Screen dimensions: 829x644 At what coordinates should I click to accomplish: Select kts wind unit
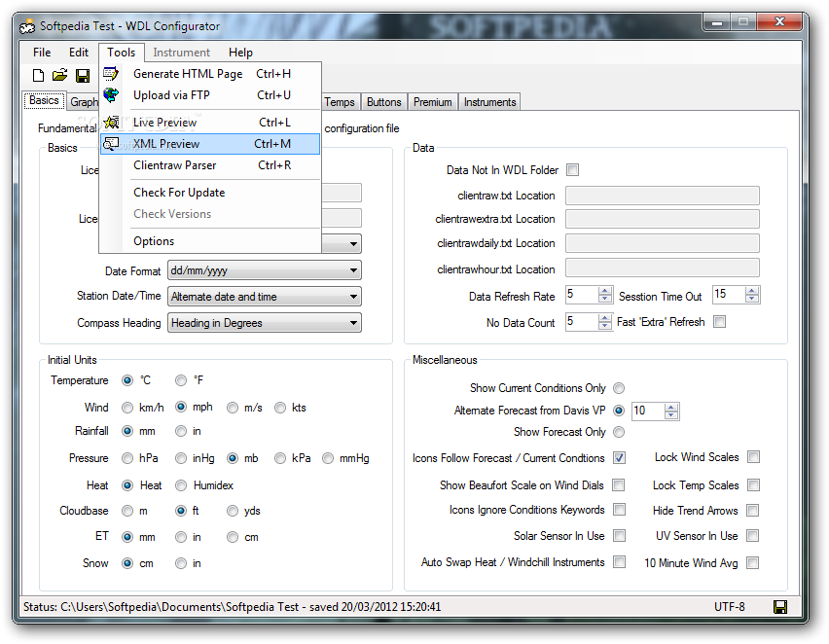pyautogui.click(x=280, y=408)
